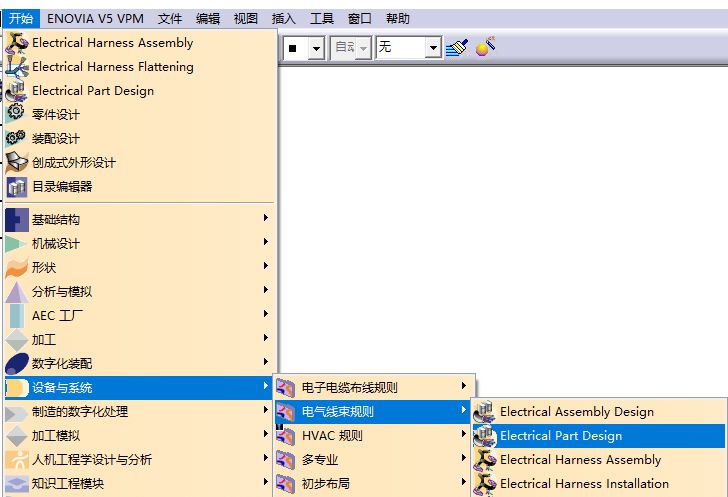Click the paint brush icon in toolbar
The width and height of the screenshot is (728, 497).
tap(457, 47)
